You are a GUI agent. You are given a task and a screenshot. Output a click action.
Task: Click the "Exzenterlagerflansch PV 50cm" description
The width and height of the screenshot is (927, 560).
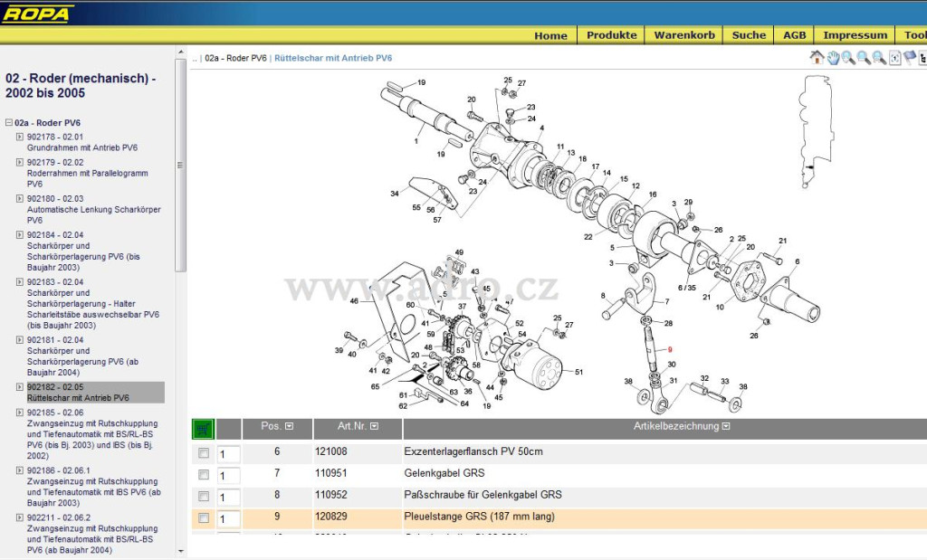coord(473,451)
